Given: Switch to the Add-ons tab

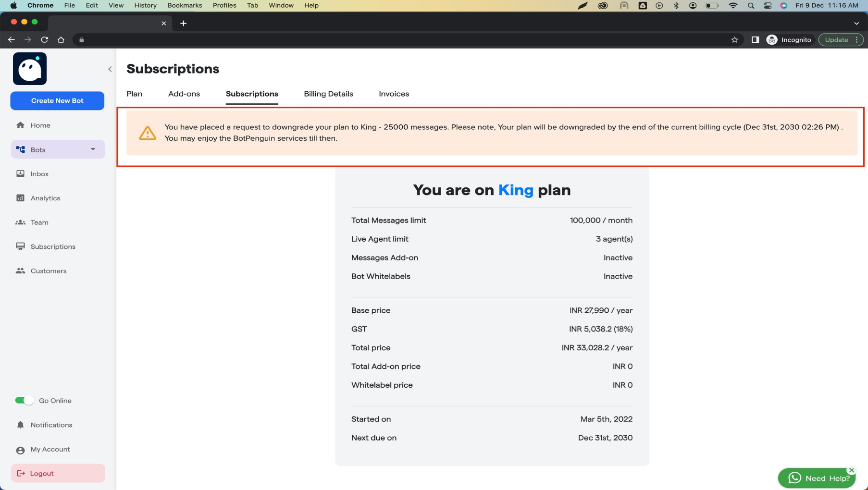Looking at the screenshot, I should 184,94.
